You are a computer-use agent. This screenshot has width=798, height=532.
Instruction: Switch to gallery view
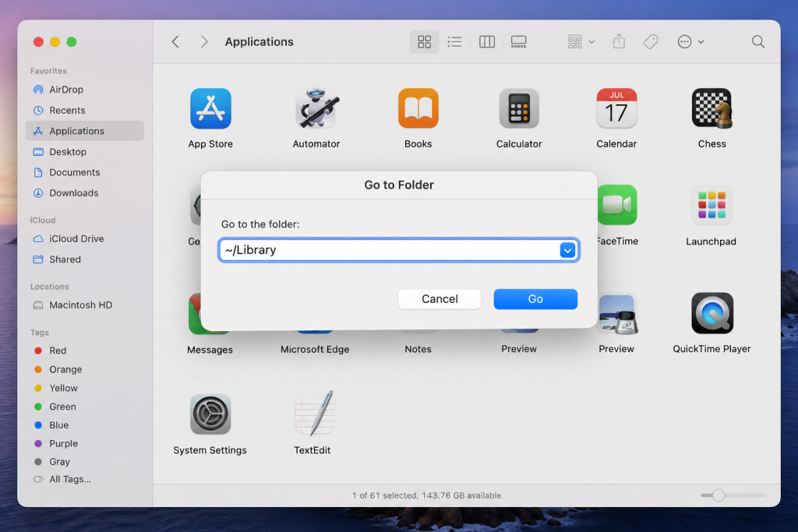(518, 42)
